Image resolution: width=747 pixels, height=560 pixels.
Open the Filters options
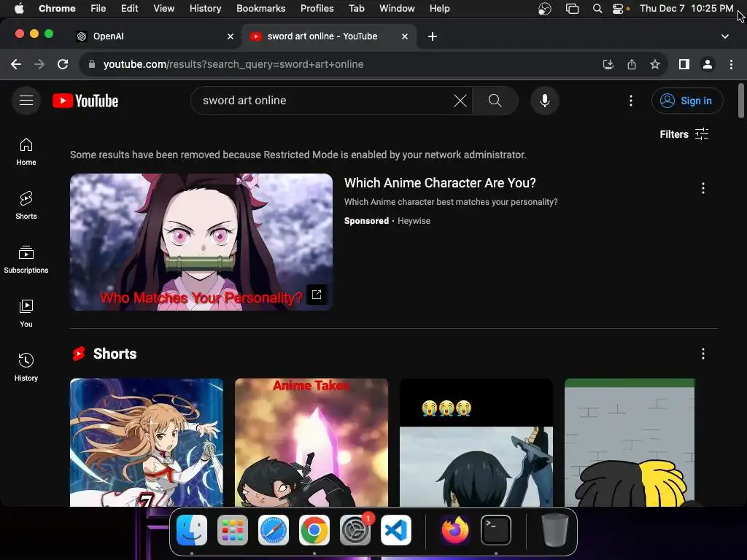click(684, 134)
